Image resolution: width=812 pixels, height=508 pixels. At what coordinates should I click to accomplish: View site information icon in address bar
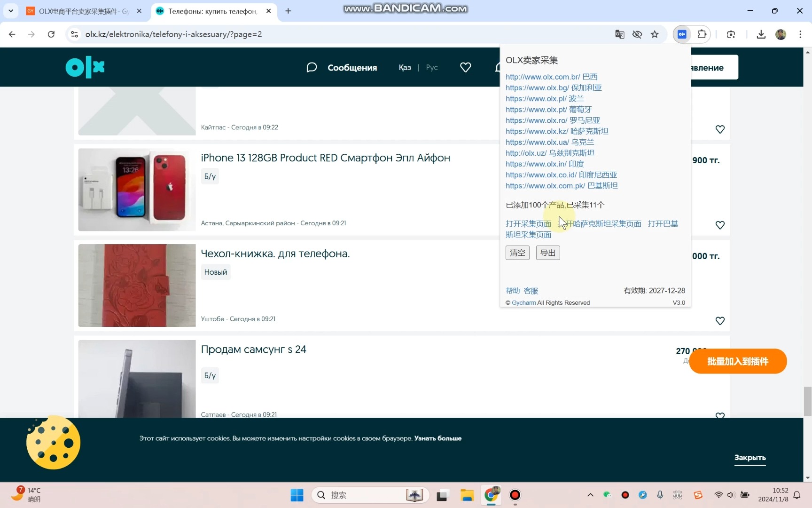click(74, 34)
